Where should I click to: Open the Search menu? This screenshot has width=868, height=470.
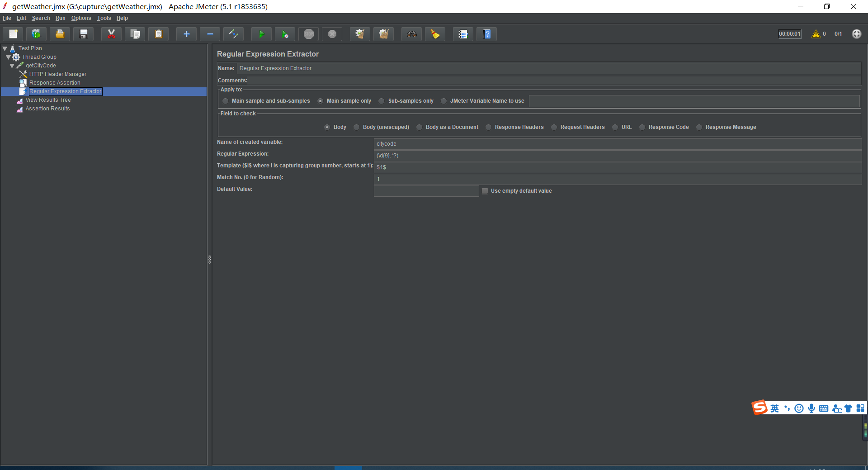[41, 18]
